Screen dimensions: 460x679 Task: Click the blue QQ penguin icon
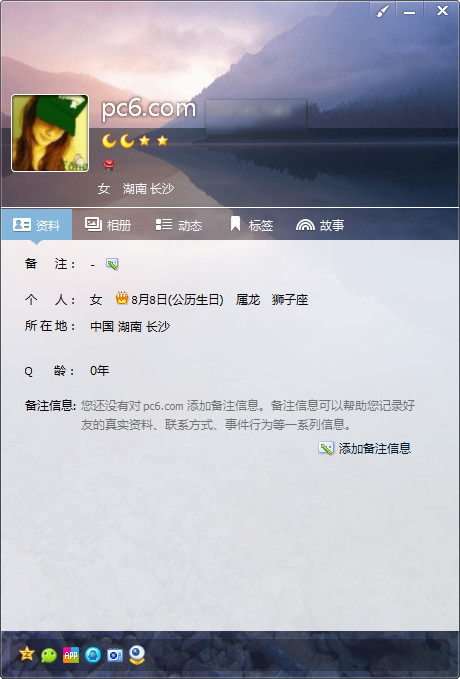(x=93, y=655)
